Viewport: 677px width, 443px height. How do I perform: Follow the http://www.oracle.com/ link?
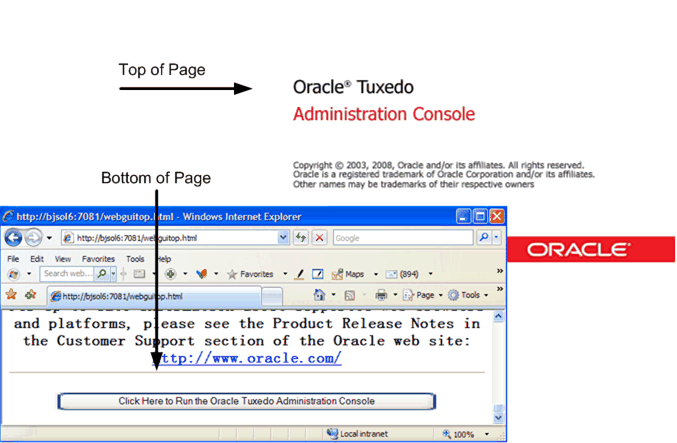[x=247, y=358]
